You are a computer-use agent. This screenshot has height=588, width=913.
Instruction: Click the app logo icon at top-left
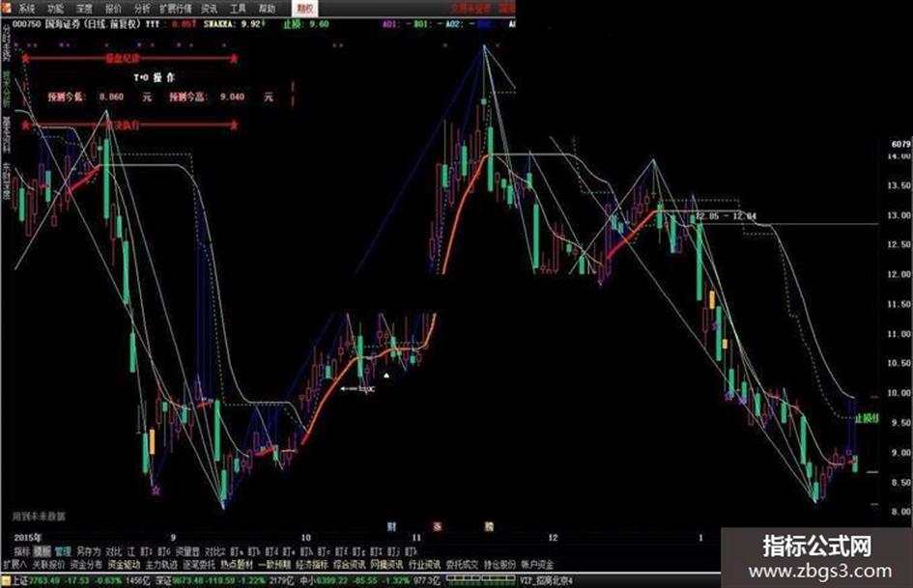click(x=5, y=8)
